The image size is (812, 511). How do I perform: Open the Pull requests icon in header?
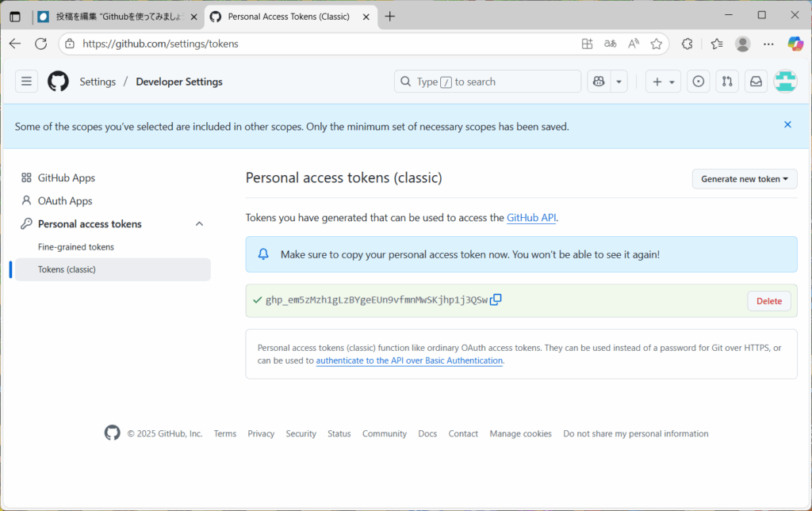click(x=727, y=82)
